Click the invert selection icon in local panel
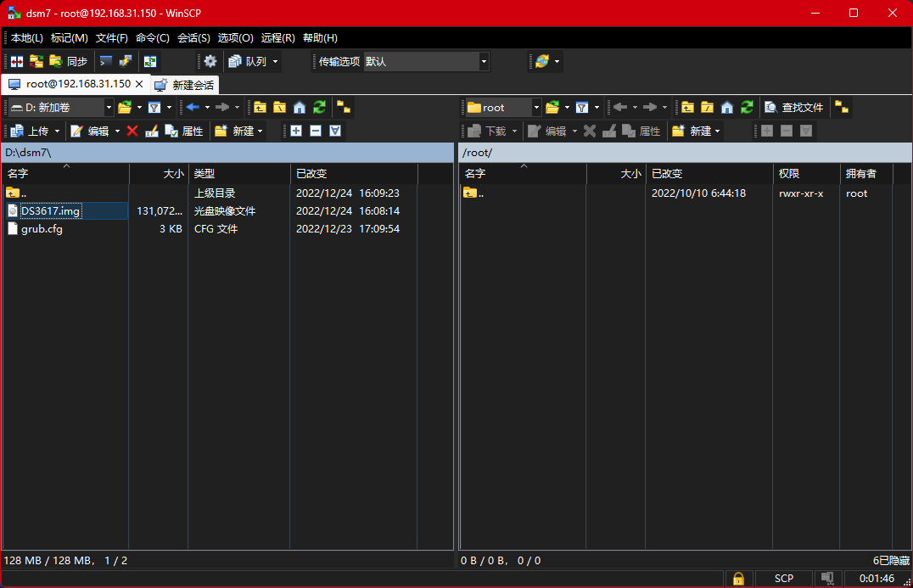The image size is (913, 588). (x=335, y=131)
